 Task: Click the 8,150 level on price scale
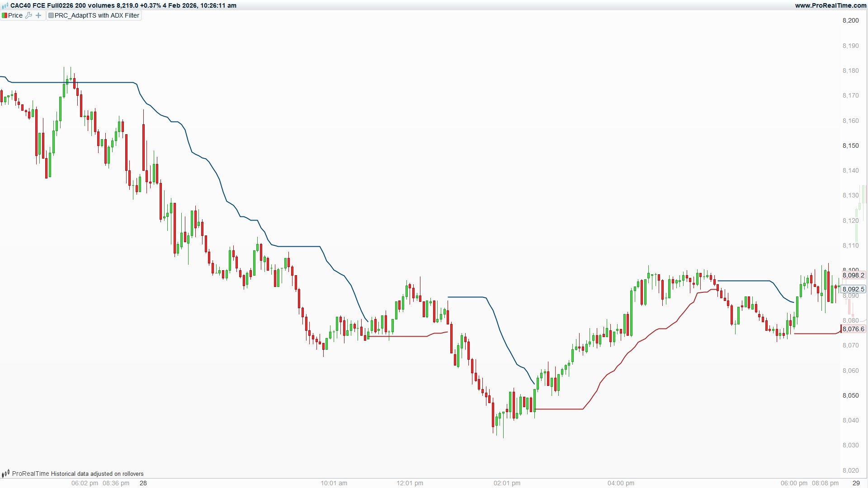[850, 145]
